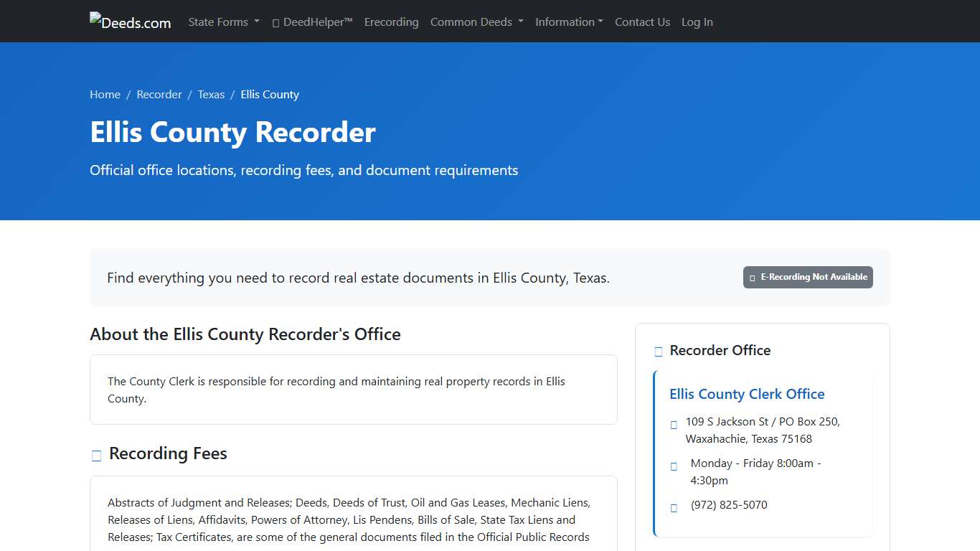Click the icon inside the E-Recording Not Available badge
Image resolution: width=980 pixels, height=551 pixels.
pos(752,277)
